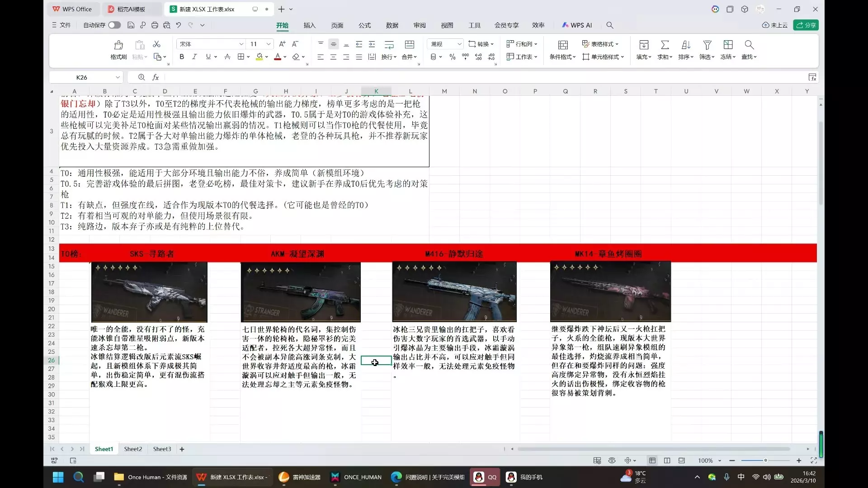This screenshot has height=488, width=868.
Task: Click the 未上云 cloud status button
Action: coord(775,25)
